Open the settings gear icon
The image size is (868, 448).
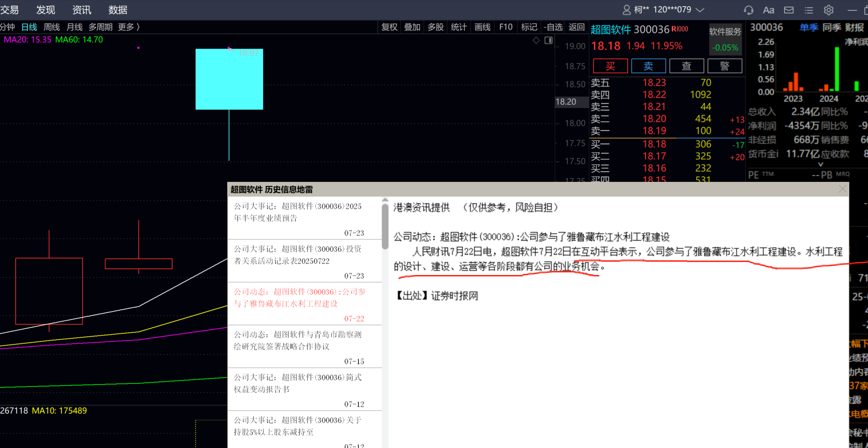click(829, 10)
